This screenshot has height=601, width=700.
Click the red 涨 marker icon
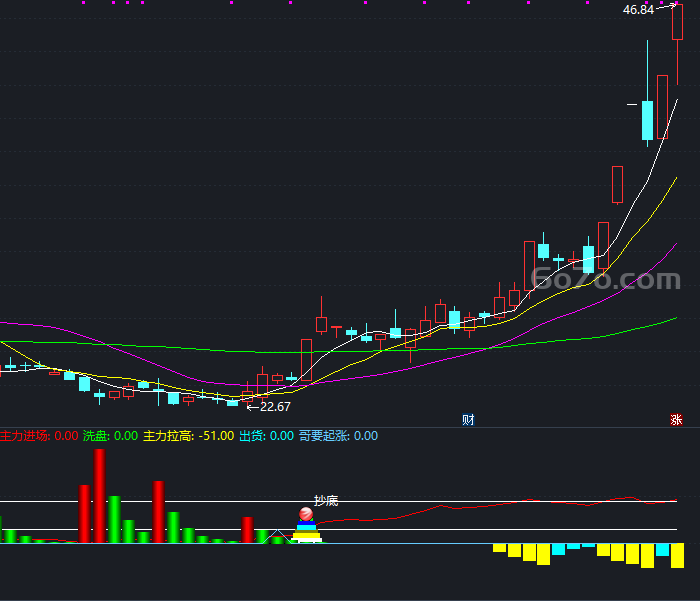[676, 420]
